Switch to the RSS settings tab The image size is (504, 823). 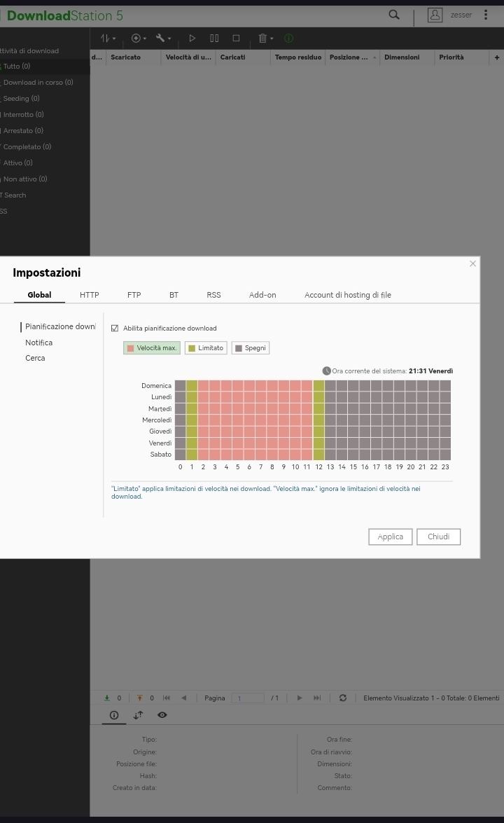click(x=213, y=295)
